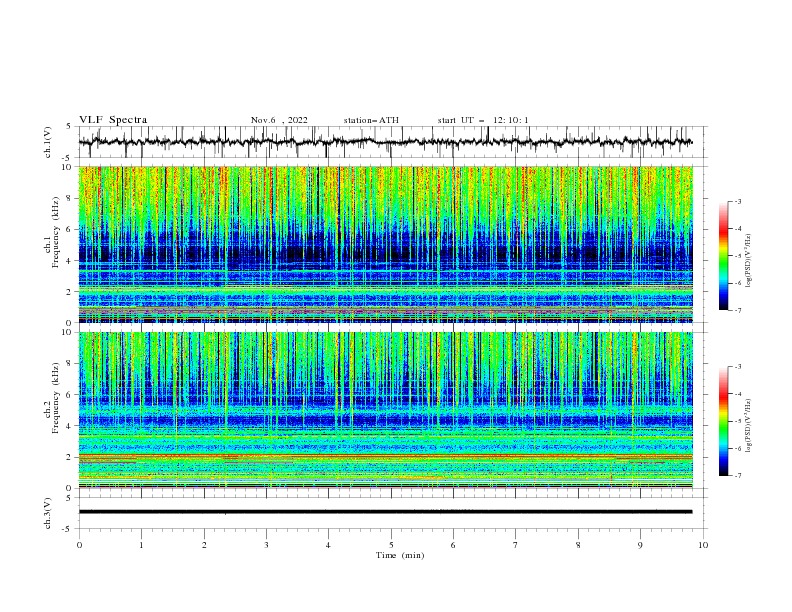Click the "2" kHz tick of ch.1 spectrogram
Viewport: 792px width, 612px height.
click(70, 291)
